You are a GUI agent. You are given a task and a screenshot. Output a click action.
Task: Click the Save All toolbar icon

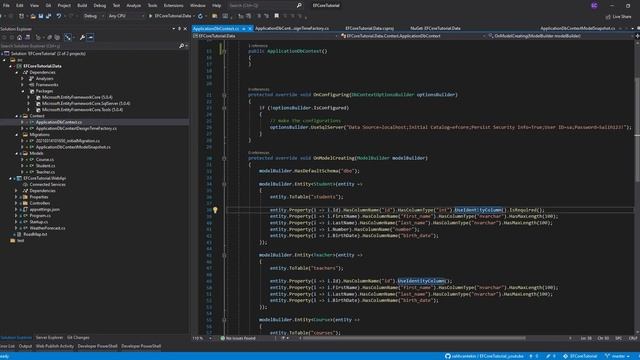coord(49,16)
